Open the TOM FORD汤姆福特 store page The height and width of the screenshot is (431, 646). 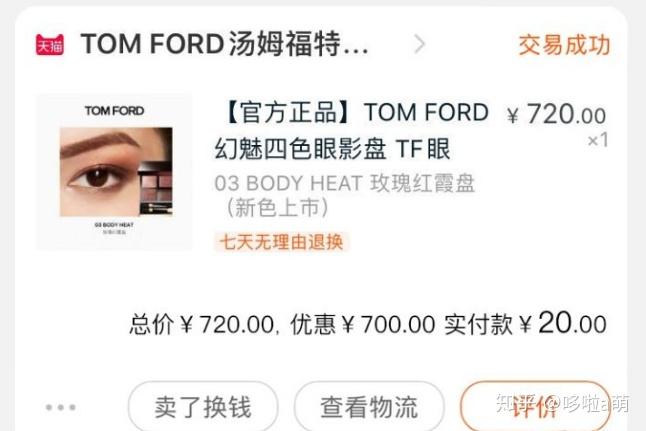tap(225, 44)
